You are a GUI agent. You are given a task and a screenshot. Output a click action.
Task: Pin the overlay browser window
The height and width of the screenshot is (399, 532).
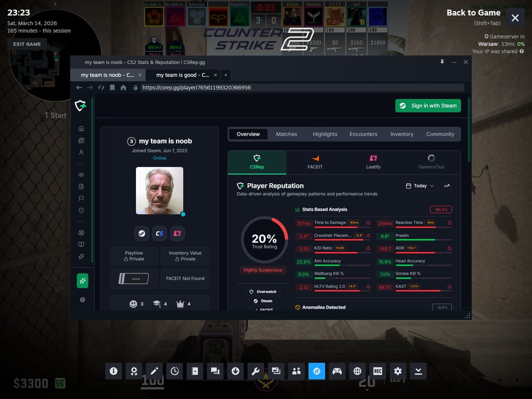[442, 62]
